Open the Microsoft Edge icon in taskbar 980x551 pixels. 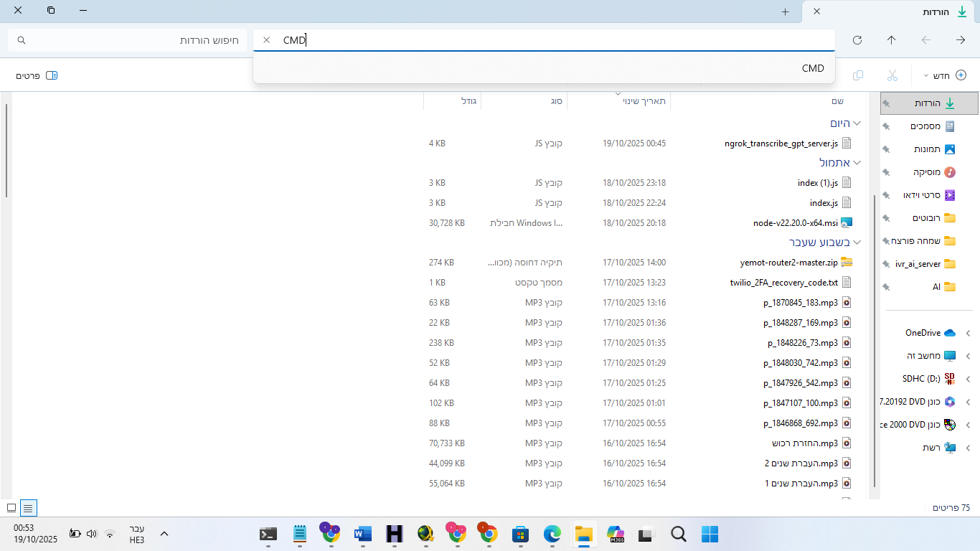(x=552, y=534)
